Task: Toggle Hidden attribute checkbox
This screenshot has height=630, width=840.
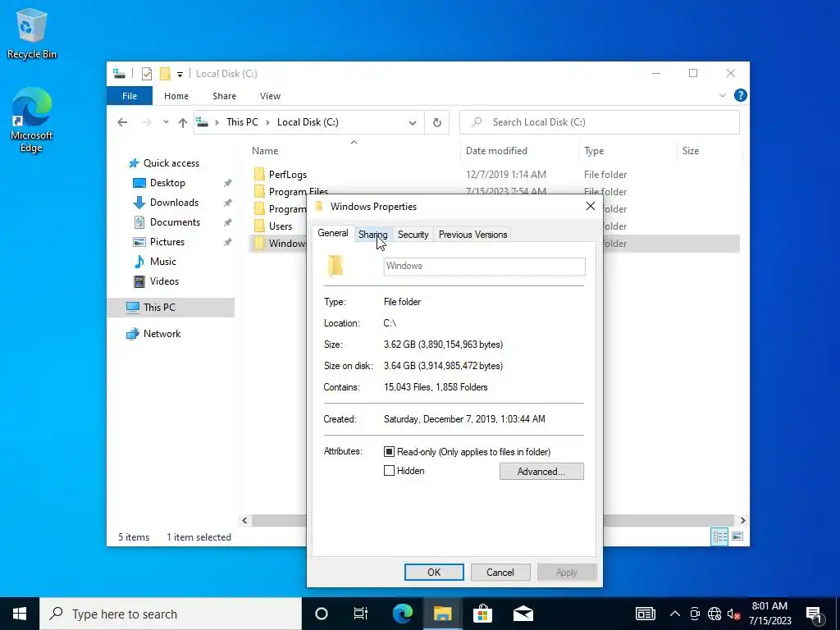Action: [x=390, y=471]
